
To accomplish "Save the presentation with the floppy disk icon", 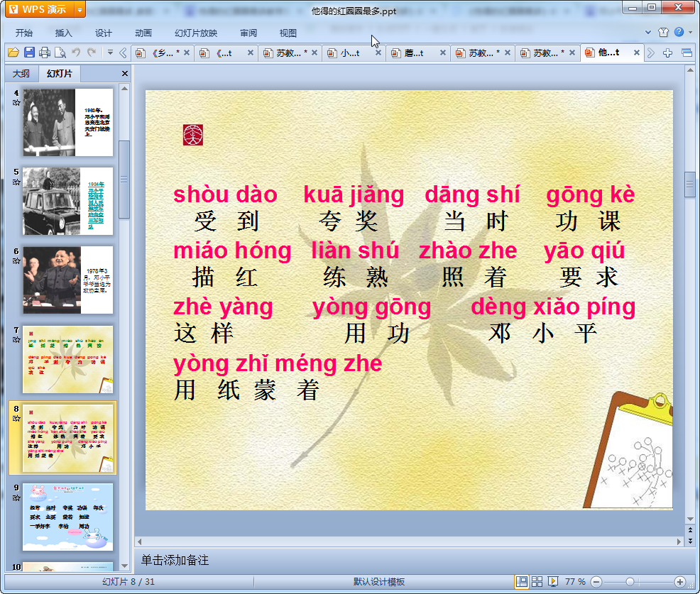I will point(29,53).
